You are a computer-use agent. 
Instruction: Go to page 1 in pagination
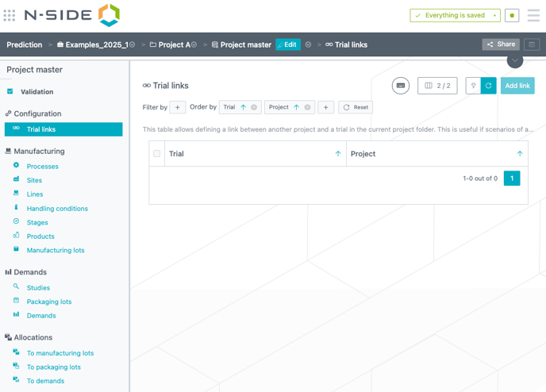(512, 179)
